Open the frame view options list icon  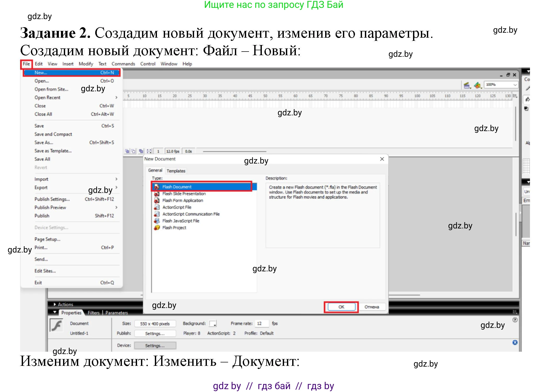click(x=515, y=96)
